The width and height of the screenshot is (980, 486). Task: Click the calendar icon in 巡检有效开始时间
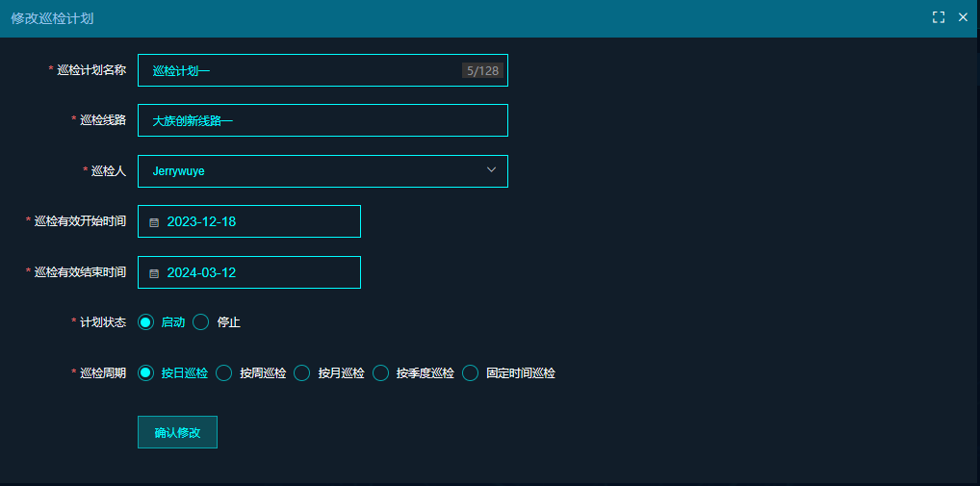[154, 222]
